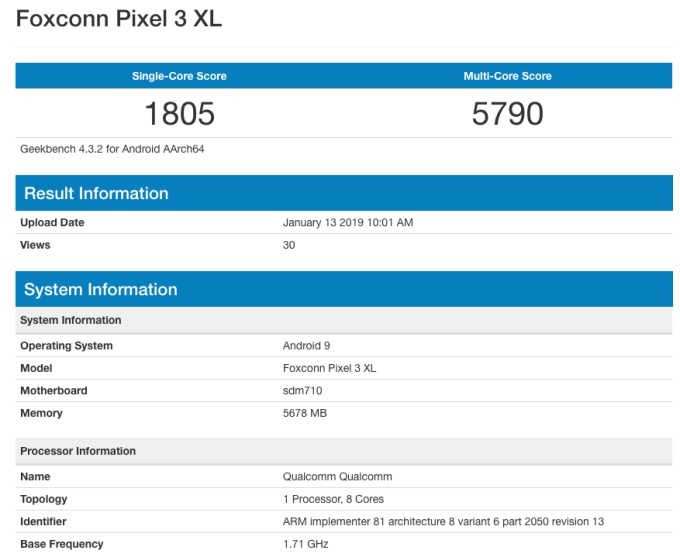680x557 pixels.
Task: Click the Result Information section header
Action: coord(96,193)
